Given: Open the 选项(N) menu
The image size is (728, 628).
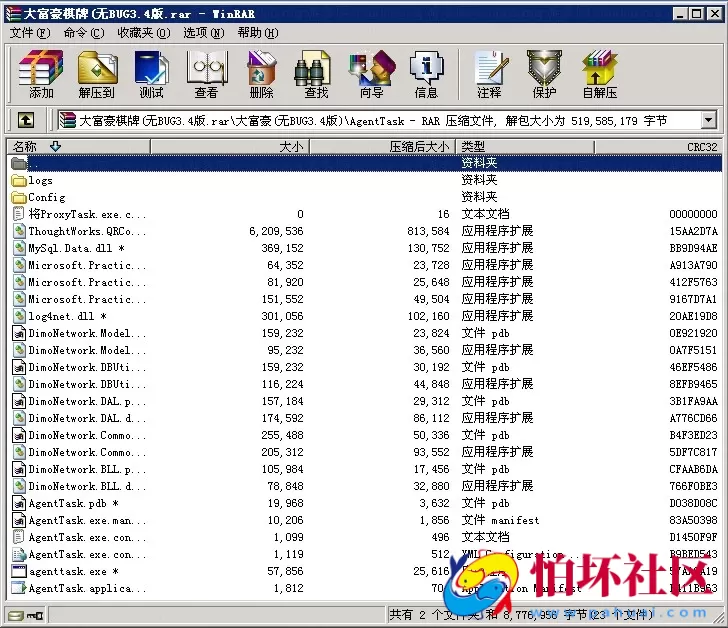Looking at the screenshot, I should 203,33.
